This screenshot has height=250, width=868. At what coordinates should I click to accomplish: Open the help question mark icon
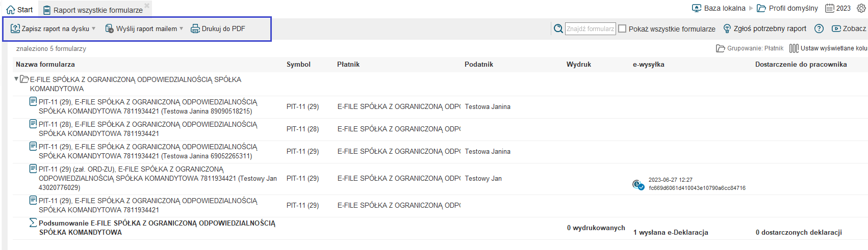[819, 29]
